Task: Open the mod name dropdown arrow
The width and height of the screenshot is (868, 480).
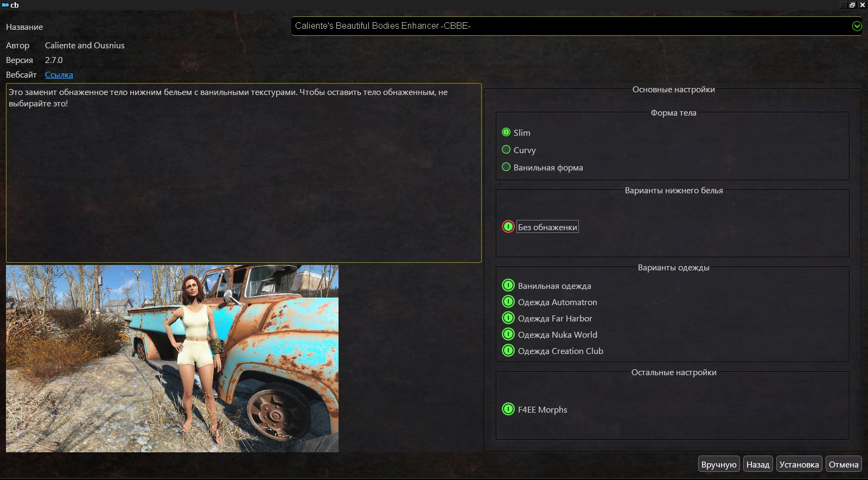Action: pyautogui.click(x=857, y=26)
